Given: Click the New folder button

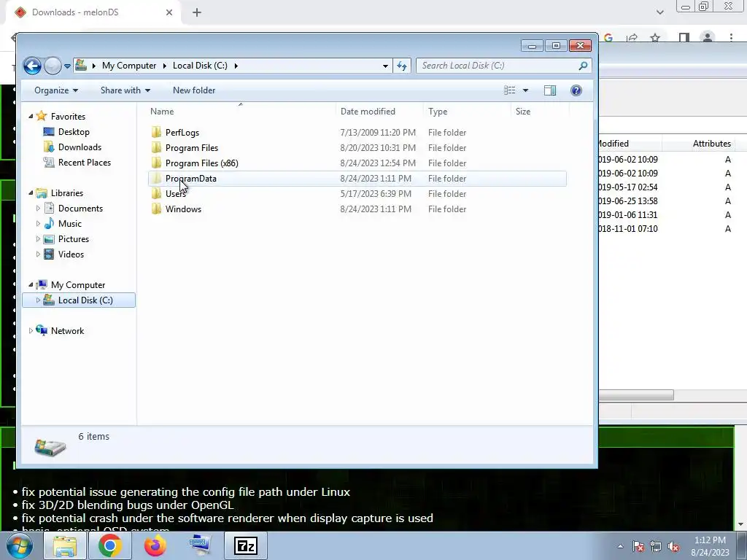Looking at the screenshot, I should [194, 90].
